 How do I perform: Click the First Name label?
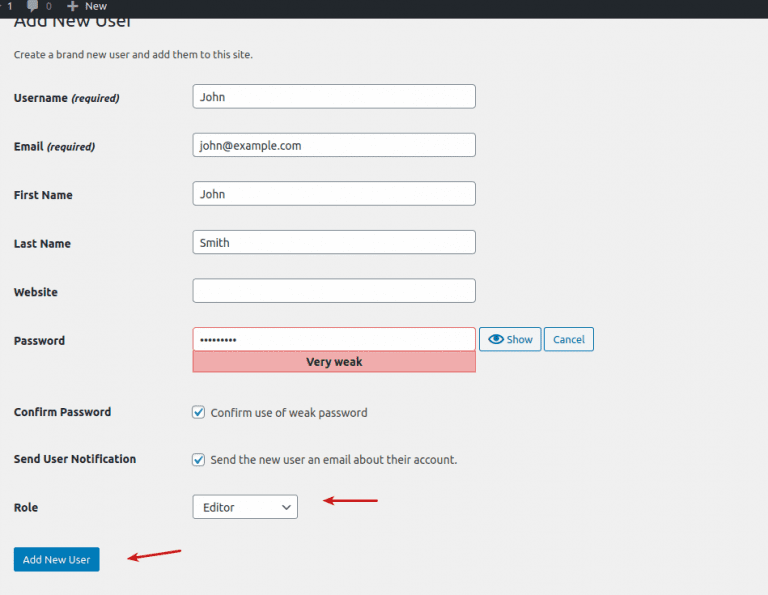(43, 195)
